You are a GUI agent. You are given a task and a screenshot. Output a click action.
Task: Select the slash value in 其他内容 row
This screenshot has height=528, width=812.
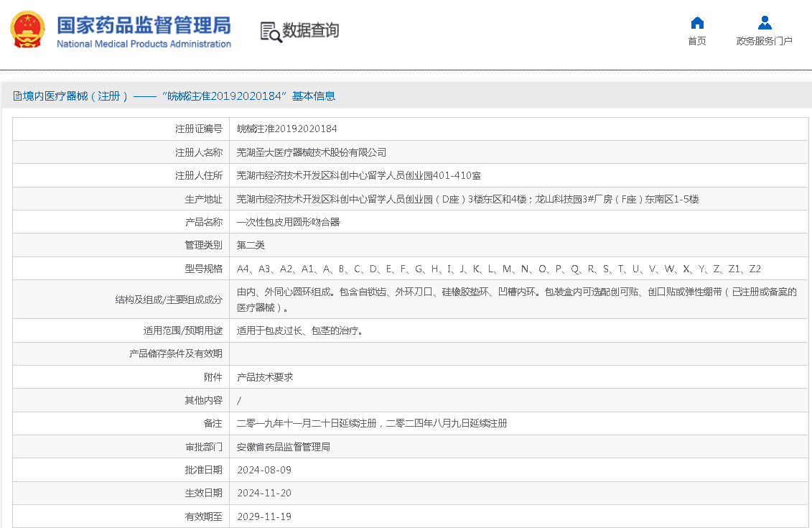(239, 401)
